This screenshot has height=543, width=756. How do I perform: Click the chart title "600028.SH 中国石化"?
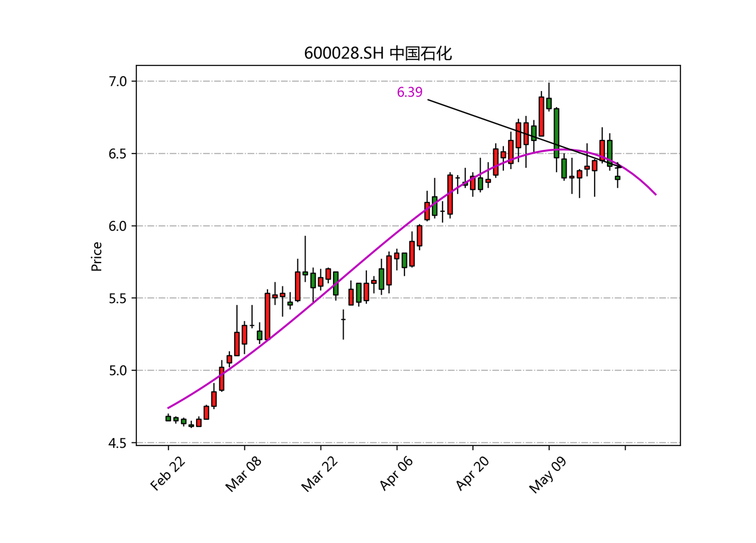[x=378, y=54]
